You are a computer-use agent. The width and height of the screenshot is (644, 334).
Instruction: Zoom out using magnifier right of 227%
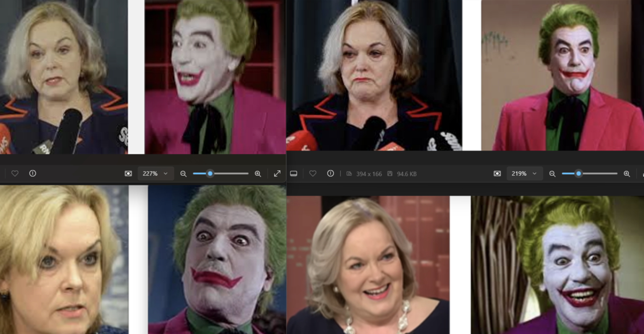[x=183, y=174]
